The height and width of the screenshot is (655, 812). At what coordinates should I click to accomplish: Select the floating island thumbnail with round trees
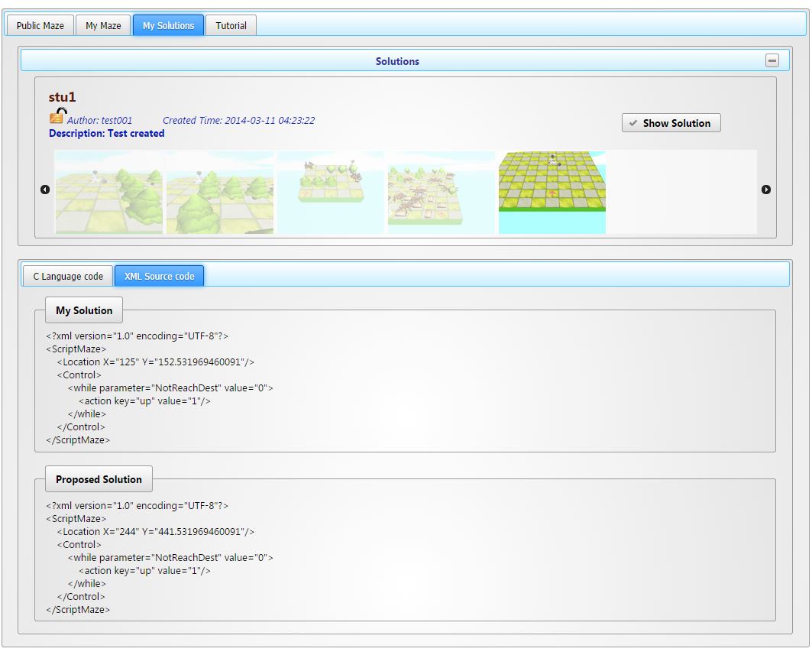click(x=331, y=192)
